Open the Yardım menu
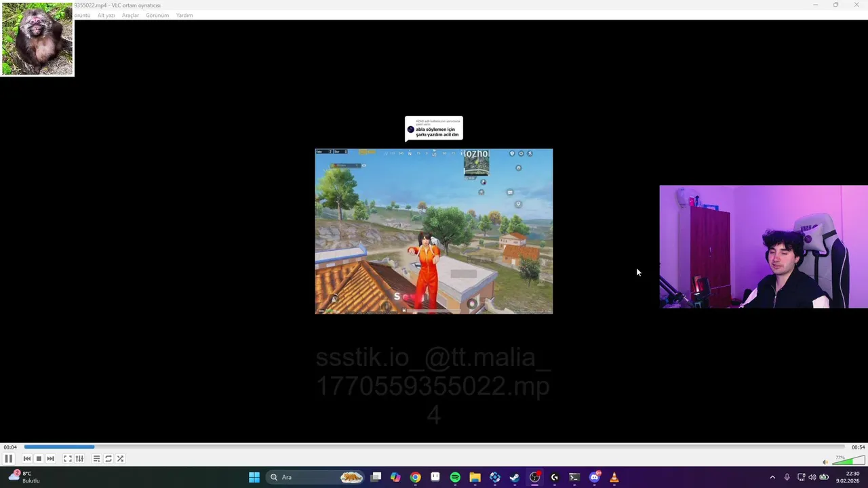 (184, 15)
